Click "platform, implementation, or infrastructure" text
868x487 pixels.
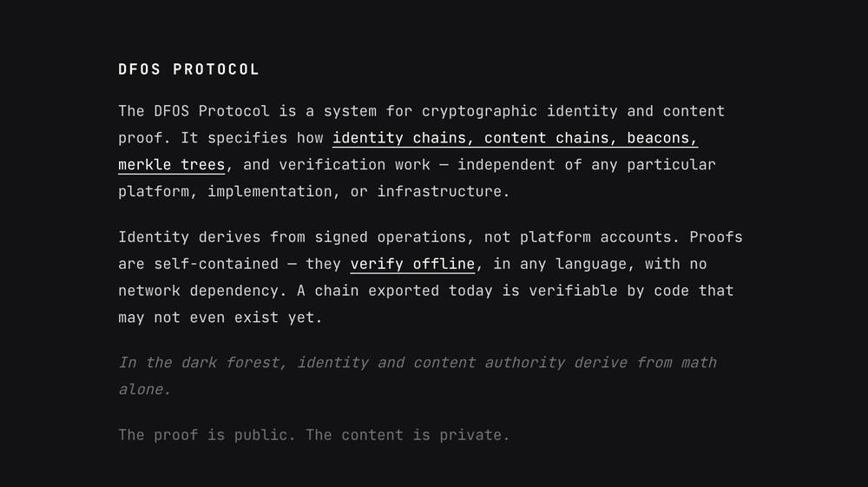[313, 192]
